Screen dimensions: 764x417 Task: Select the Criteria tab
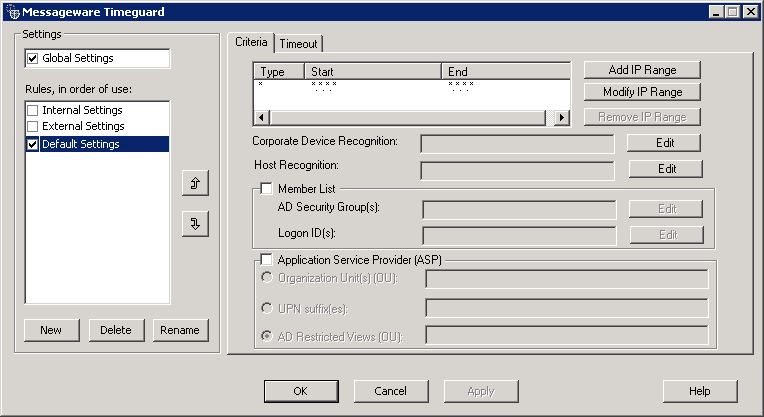point(251,42)
